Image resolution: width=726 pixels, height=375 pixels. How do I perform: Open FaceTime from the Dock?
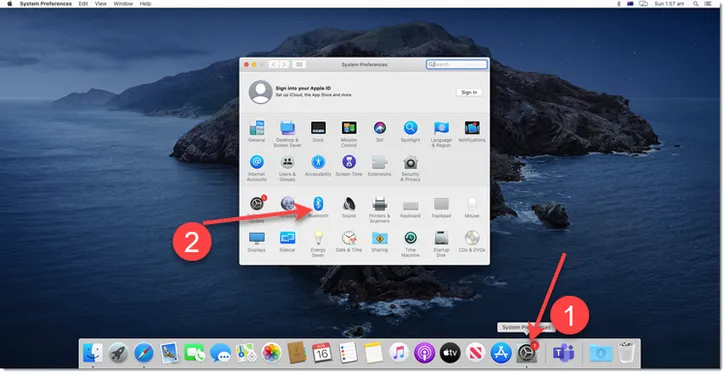point(194,353)
